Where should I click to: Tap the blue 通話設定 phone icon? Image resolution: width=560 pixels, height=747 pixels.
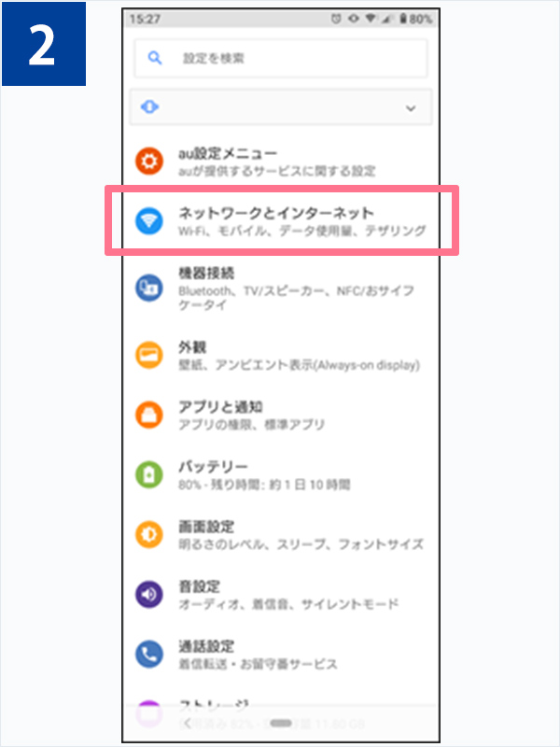tap(149, 655)
